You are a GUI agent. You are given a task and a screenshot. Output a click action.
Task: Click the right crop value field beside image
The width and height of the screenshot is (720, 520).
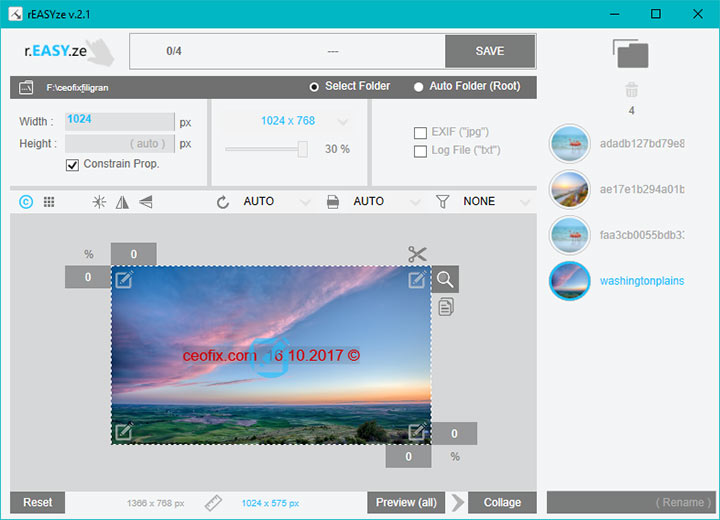point(454,434)
